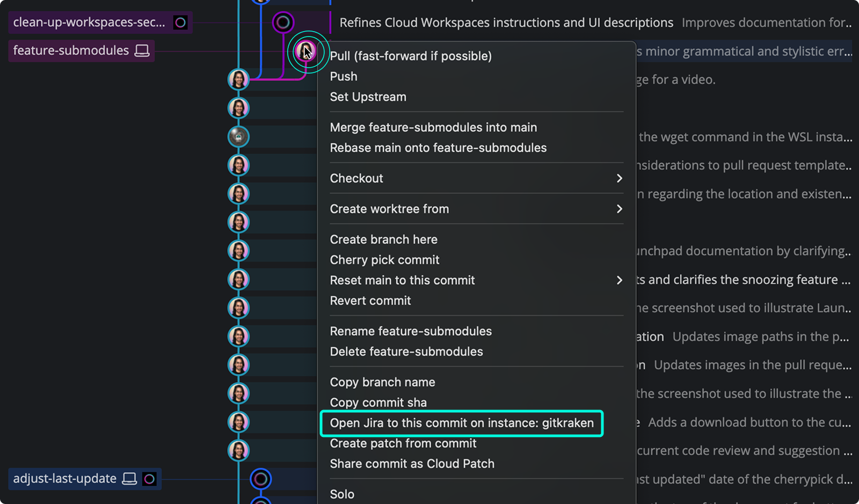Choose Merge feature-submodules into main
The image size is (859, 504).
click(433, 127)
